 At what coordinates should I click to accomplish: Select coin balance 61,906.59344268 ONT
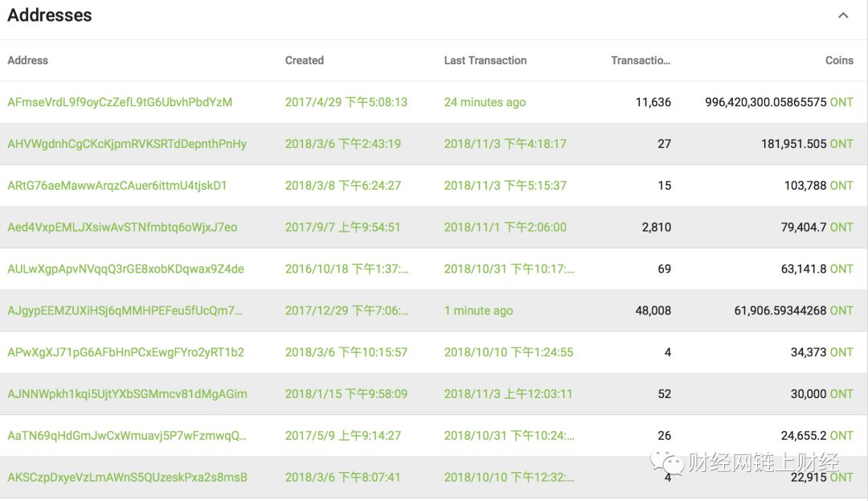[x=794, y=310]
